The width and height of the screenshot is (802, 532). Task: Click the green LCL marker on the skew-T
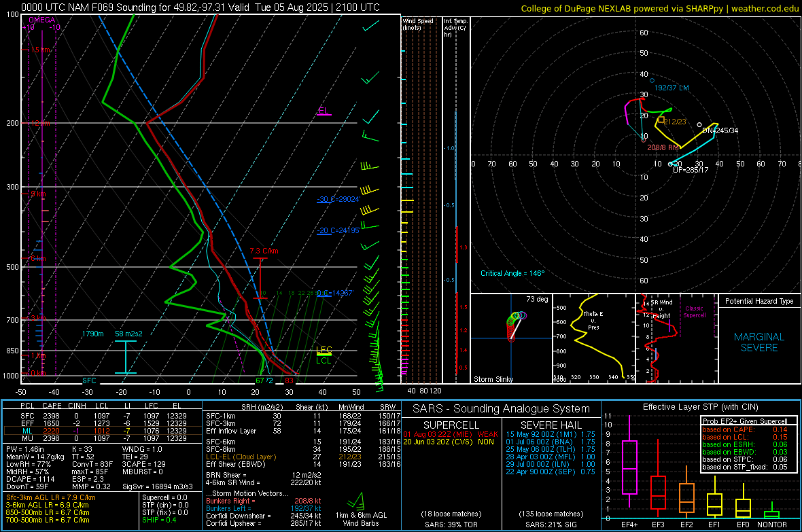pyautogui.click(x=324, y=361)
